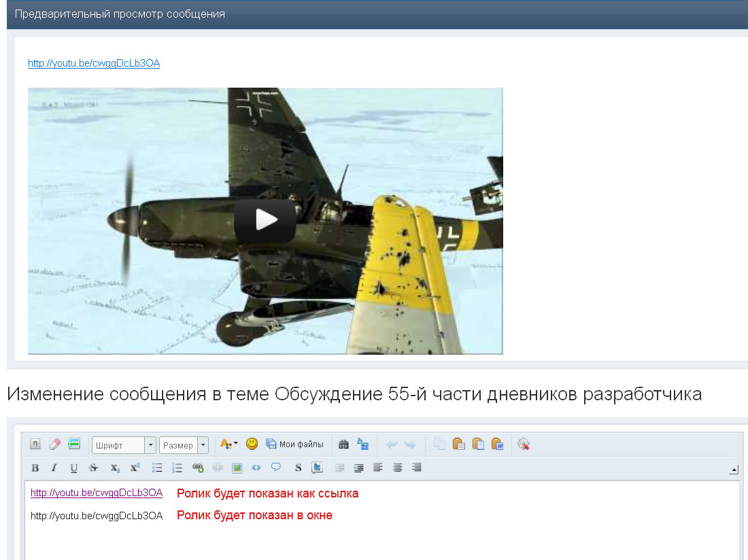Click the Paste from Word icon
This screenshot has height=560, width=748.
pos(498,444)
